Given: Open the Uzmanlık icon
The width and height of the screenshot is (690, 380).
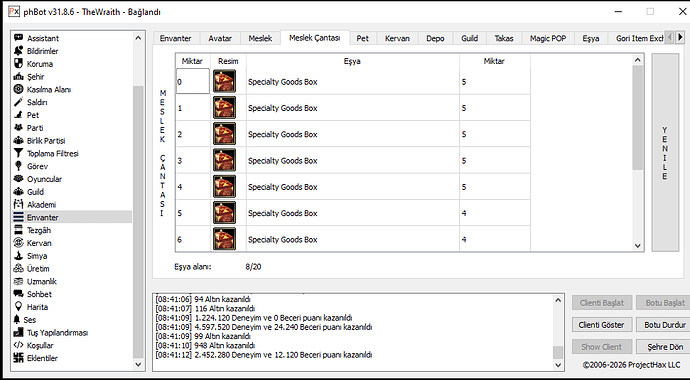Looking at the screenshot, I should [18, 281].
